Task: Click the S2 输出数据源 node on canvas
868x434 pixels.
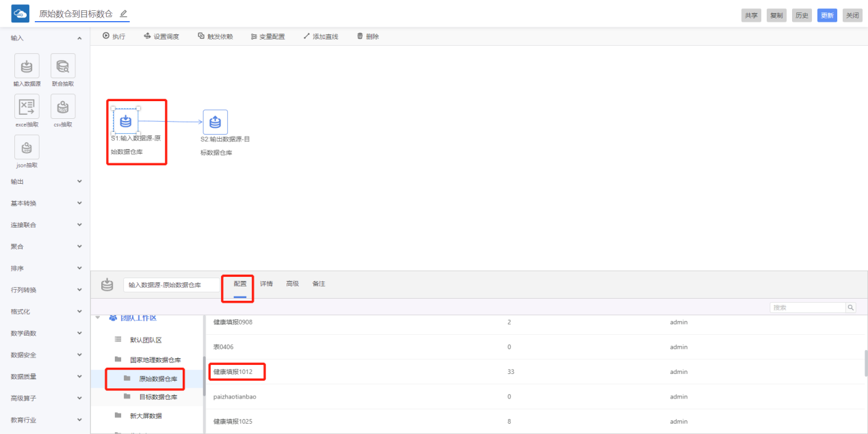Action: (215, 122)
